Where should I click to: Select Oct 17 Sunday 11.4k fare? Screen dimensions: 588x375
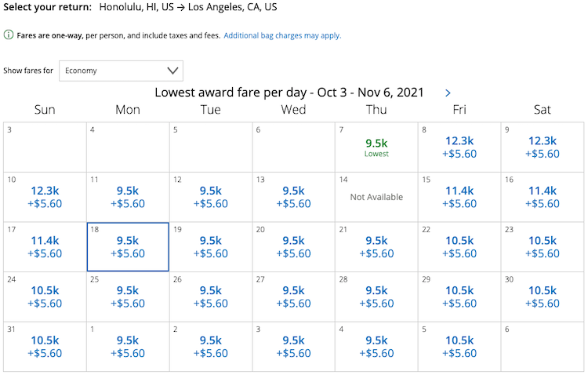[45, 247]
